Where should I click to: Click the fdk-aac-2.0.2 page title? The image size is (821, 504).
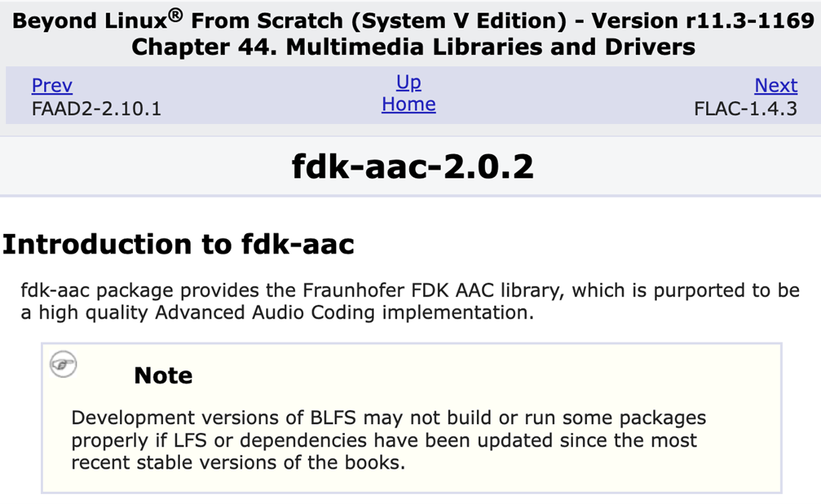(412, 167)
